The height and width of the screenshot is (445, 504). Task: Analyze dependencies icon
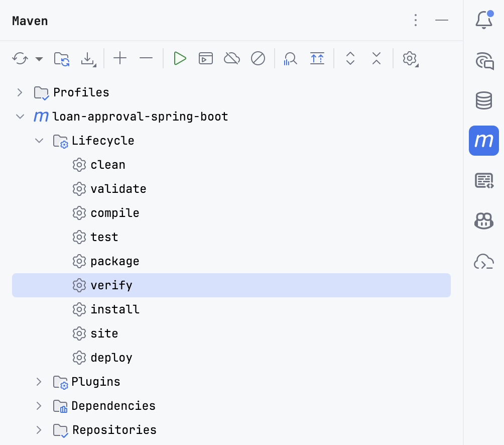coord(290,59)
